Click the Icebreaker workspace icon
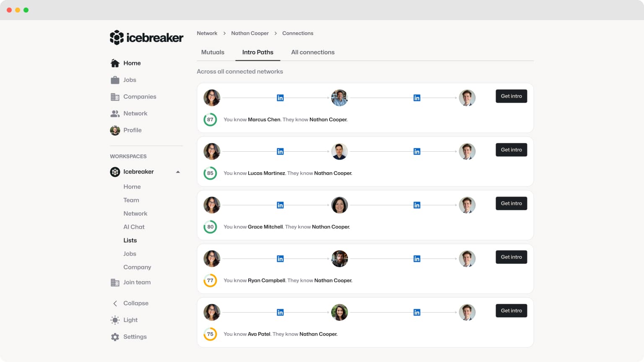 (x=115, y=172)
